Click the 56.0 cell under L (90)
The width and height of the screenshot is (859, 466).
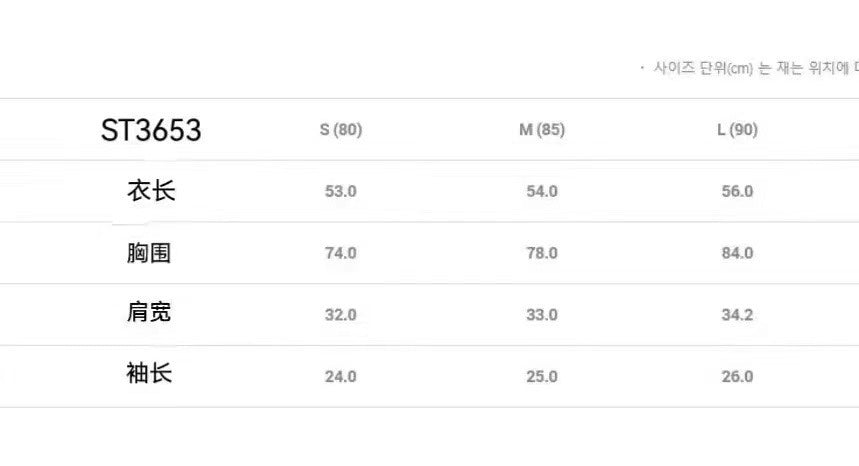click(x=737, y=192)
